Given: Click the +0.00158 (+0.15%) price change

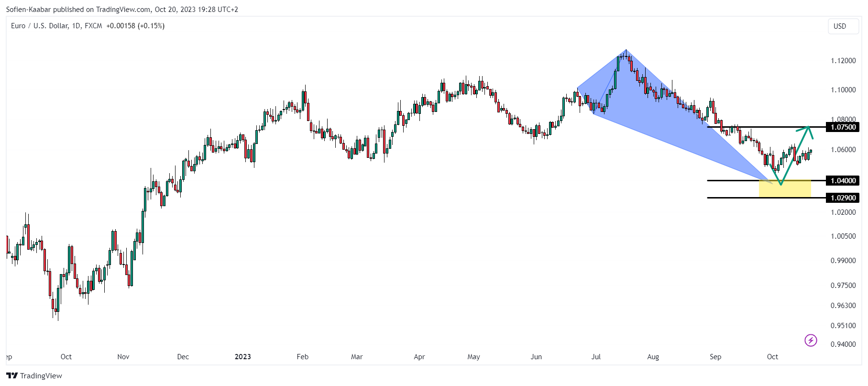Looking at the screenshot, I should pos(135,26).
